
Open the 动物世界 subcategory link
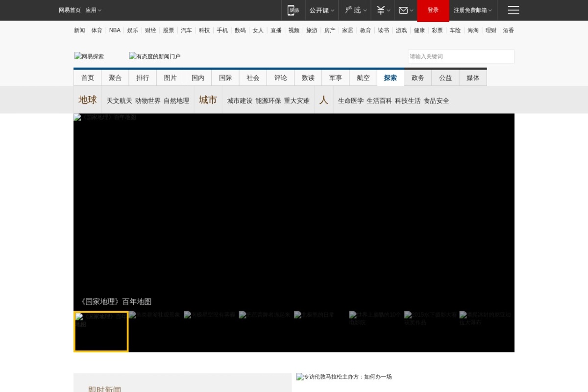pos(148,101)
